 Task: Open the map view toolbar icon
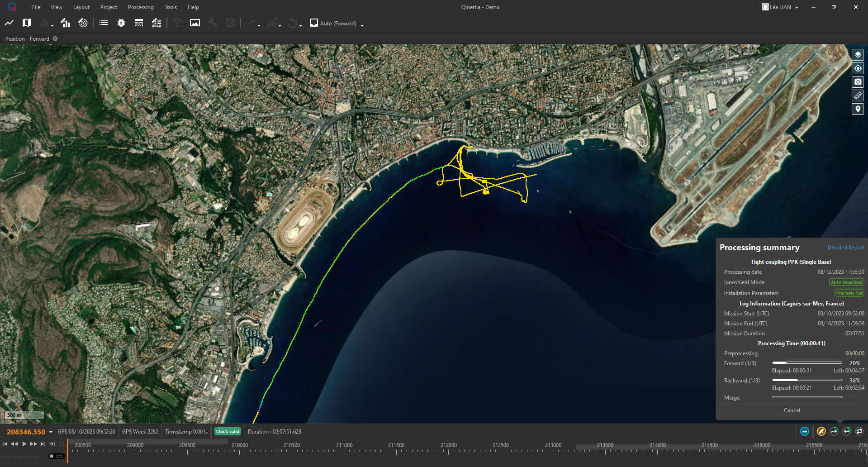click(x=27, y=23)
